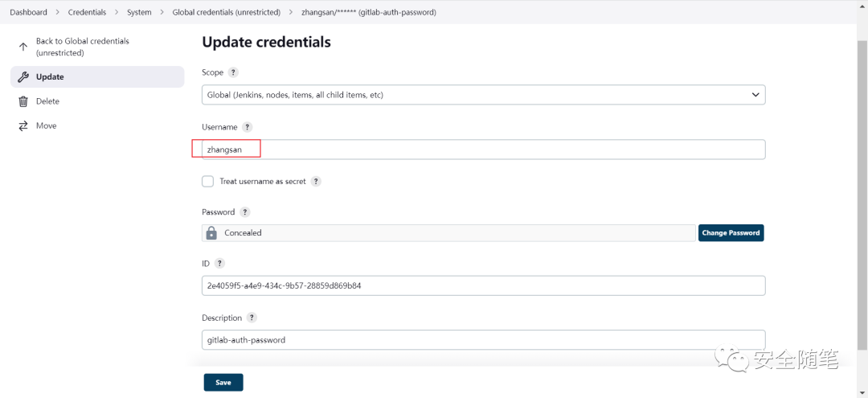The height and width of the screenshot is (398, 868).
Task: Open Credentials breadcrumb link
Action: 87,12
